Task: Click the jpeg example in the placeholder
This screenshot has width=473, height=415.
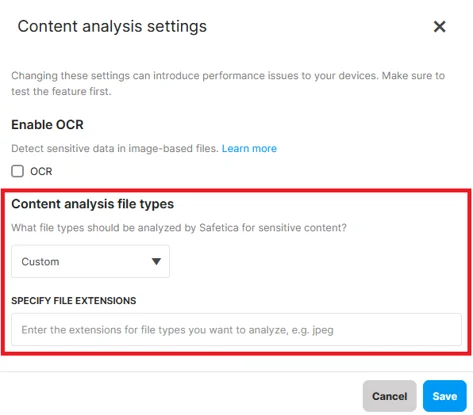Action: pos(323,330)
